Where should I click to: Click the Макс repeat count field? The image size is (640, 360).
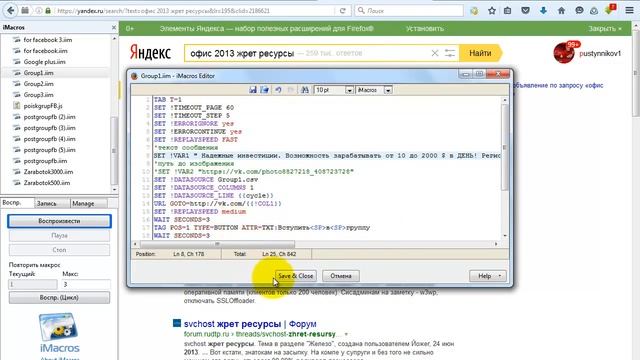86,284
